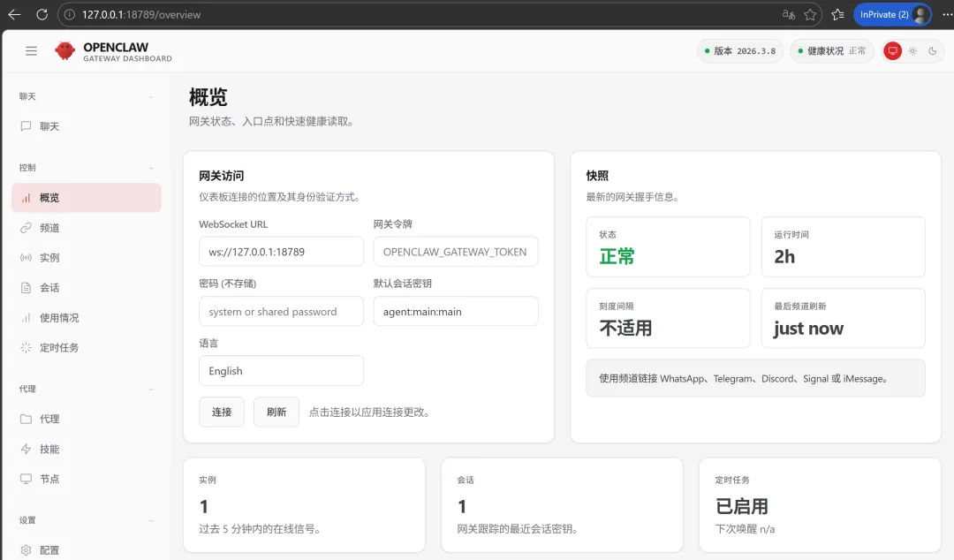Open 会话 document icon sidebar item

pyautogui.click(x=87, y=287)
